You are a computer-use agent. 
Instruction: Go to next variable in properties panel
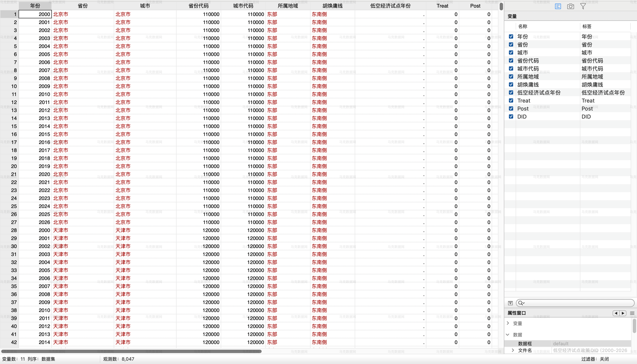tap(623, 313)
